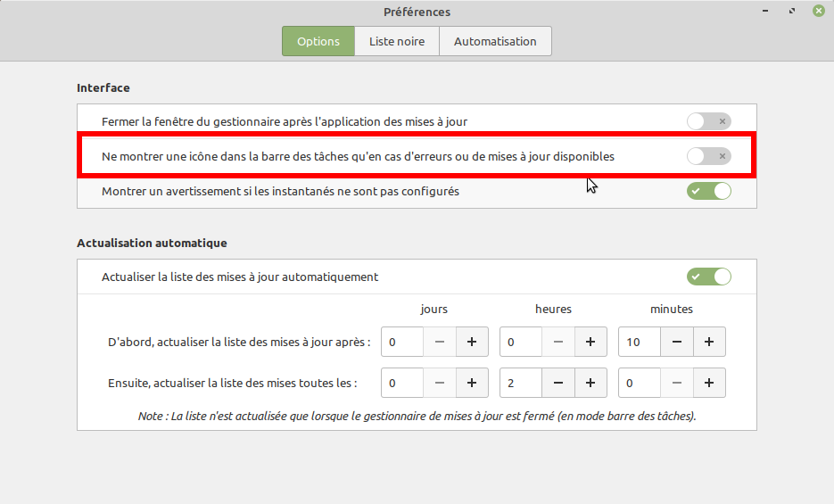Click the D'abord minutes field showing 10
Viewport: 834px width, 504px height.
(639, 342)
